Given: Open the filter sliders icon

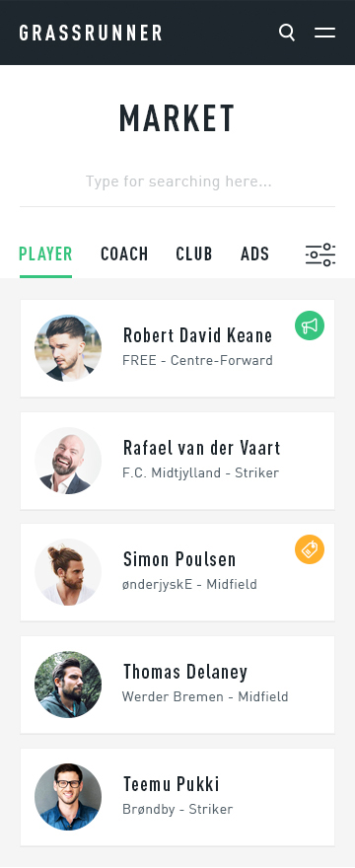Looking at the screenshot, I should click(x=320, y=254).
